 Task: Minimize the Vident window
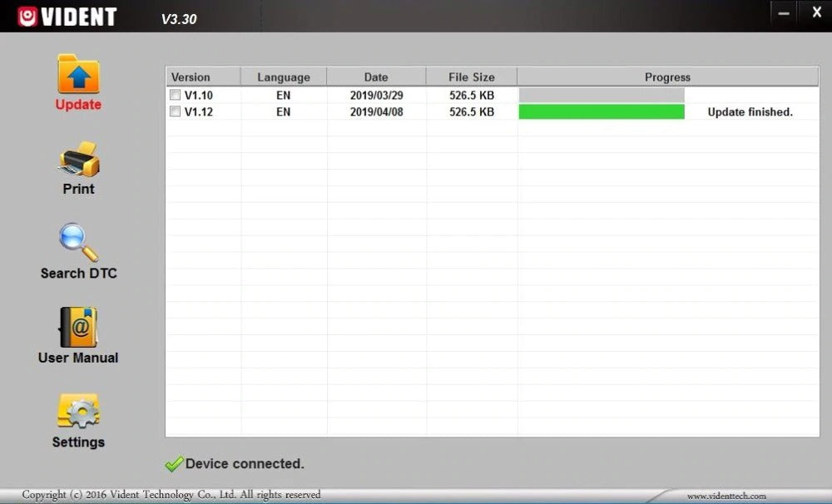pos(784,14)
